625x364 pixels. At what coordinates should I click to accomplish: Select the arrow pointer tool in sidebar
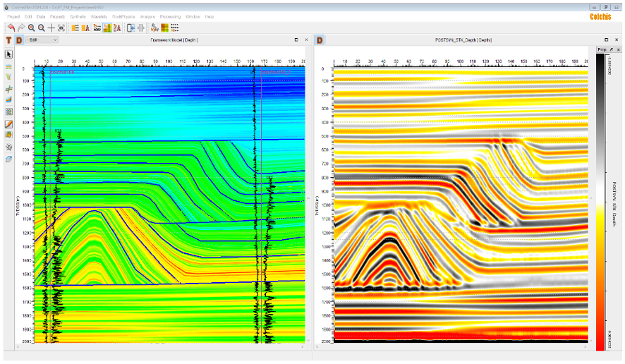(x=9, y=54)
